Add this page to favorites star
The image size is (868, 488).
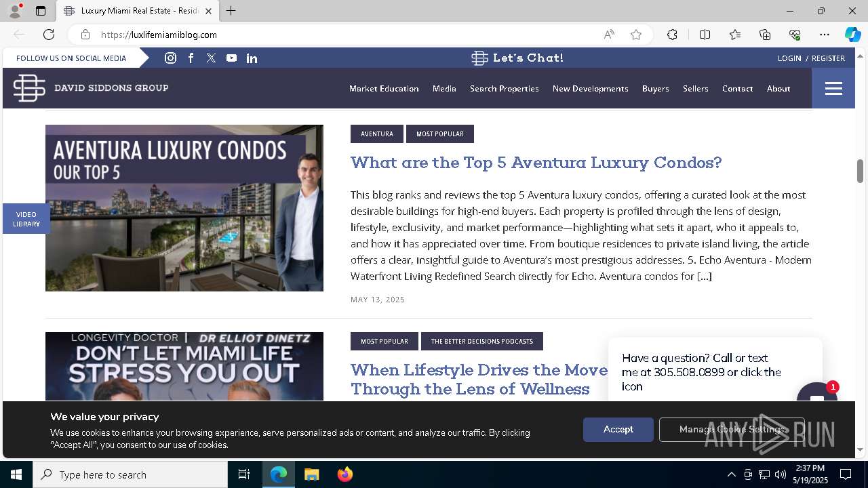636,35
